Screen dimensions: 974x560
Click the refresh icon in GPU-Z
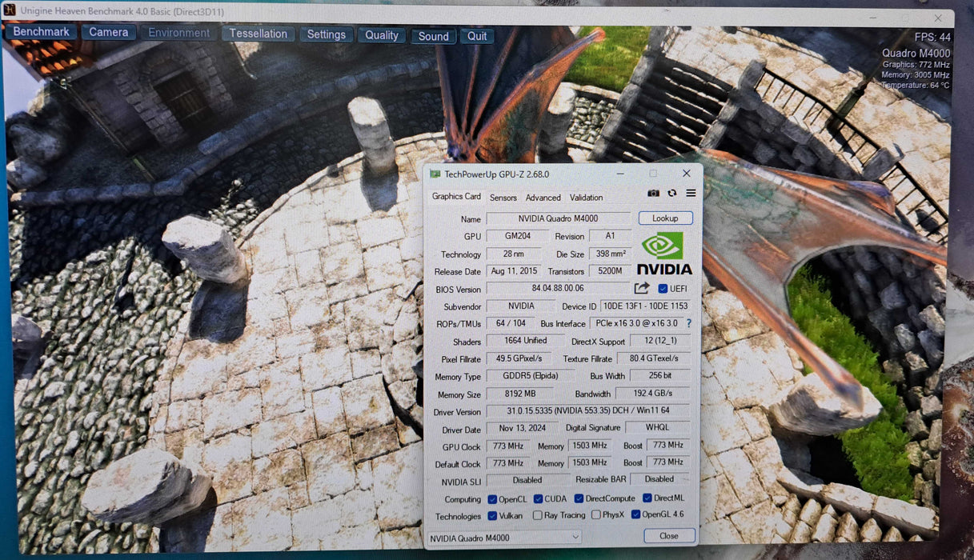[671, 193]
